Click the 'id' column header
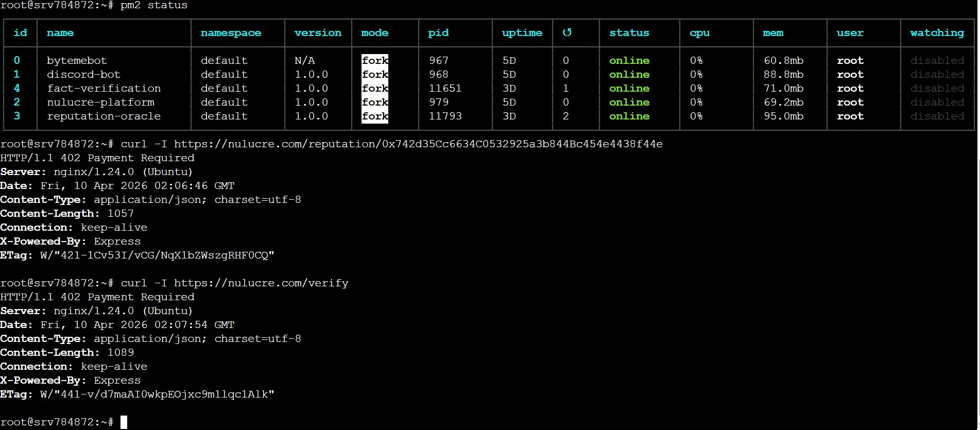Screen dimensions: 980x430 point(20,32)
